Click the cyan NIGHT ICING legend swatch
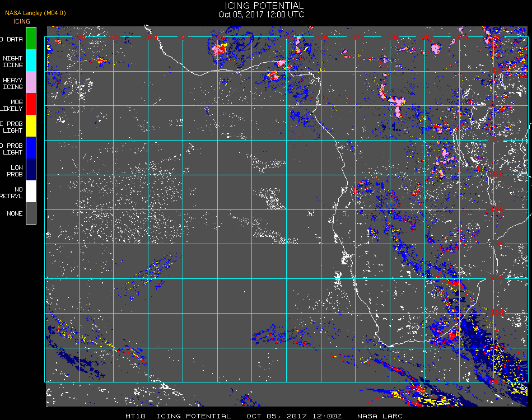The height and width of the screenshot is (420, 532). [x=31, y=60]
